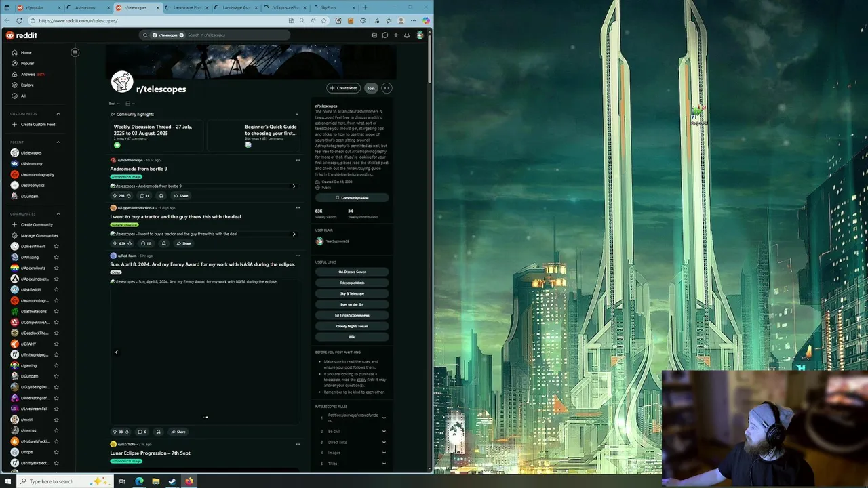The image size is (868, 488).
Task: Star the r/gaming community
Action: [x=56, y=366]
